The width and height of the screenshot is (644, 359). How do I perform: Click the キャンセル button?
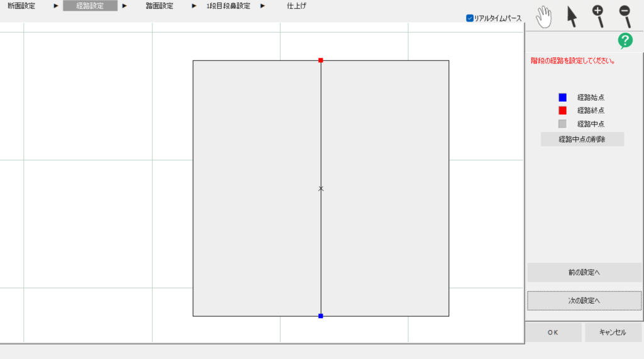[x=613, y=333]
